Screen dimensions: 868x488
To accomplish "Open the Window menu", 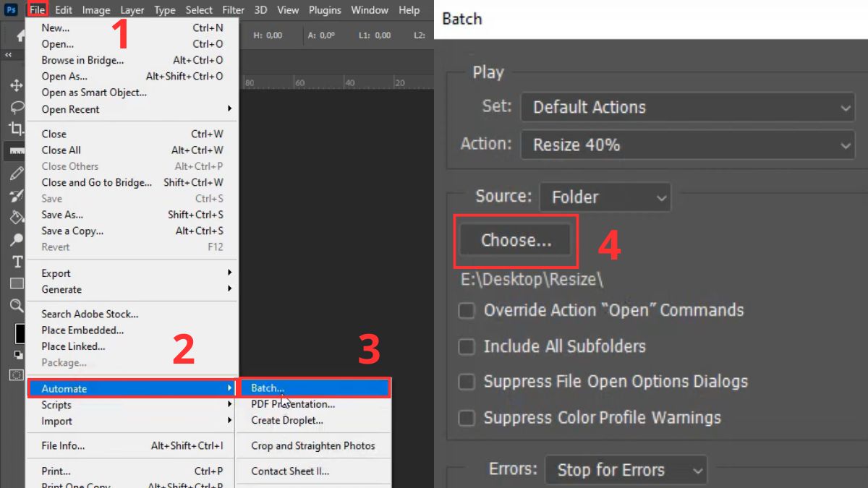I will (370, 10).
